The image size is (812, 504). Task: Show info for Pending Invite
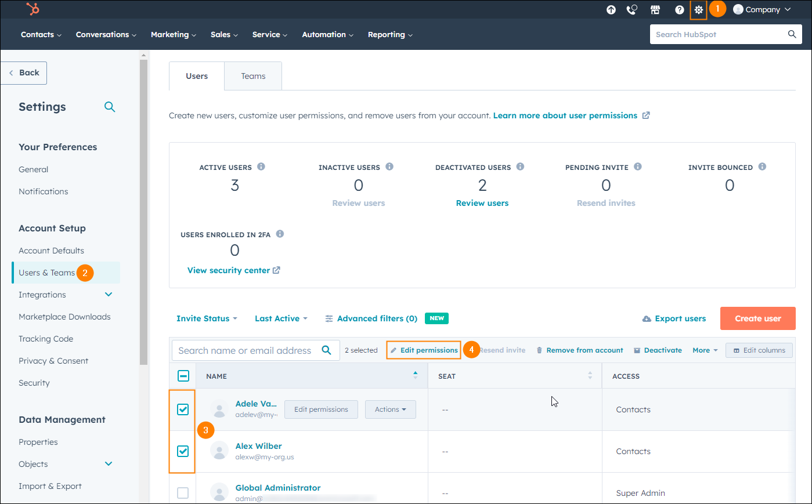coord(638,166)
